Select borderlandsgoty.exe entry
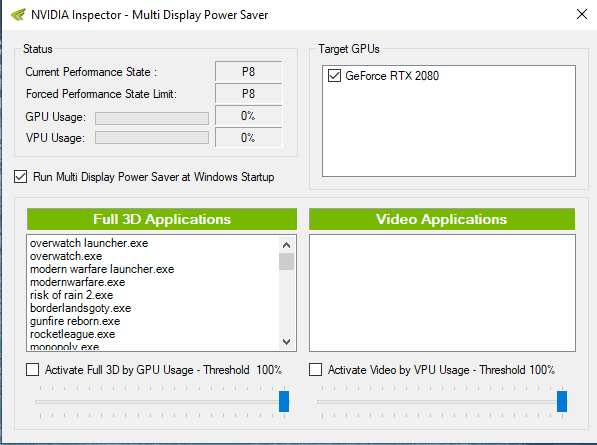This screenshot has height=445, width=597. click(80, 308)
